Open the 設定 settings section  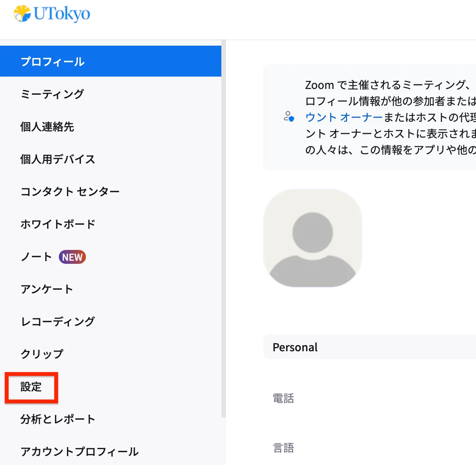point(31,387)
